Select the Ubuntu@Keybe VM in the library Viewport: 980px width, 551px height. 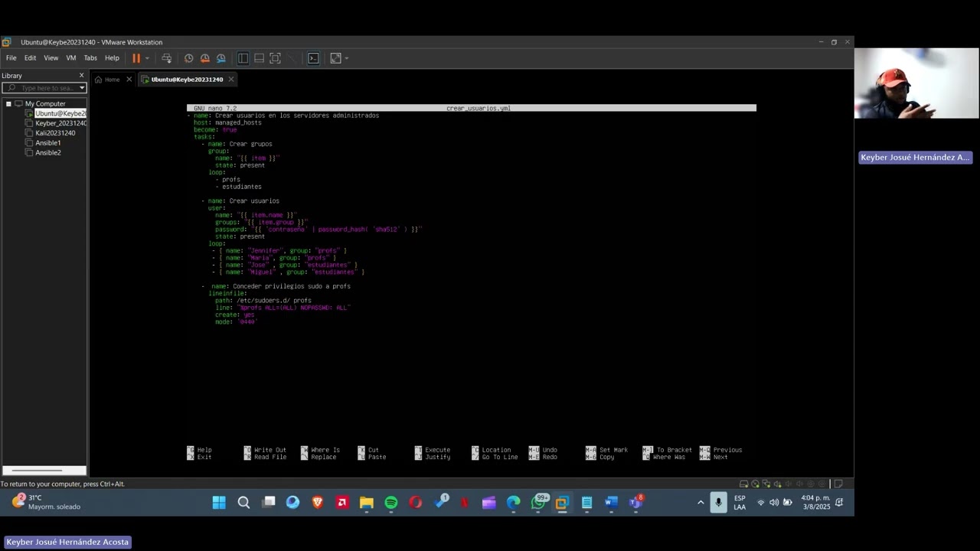coord(60,113)
